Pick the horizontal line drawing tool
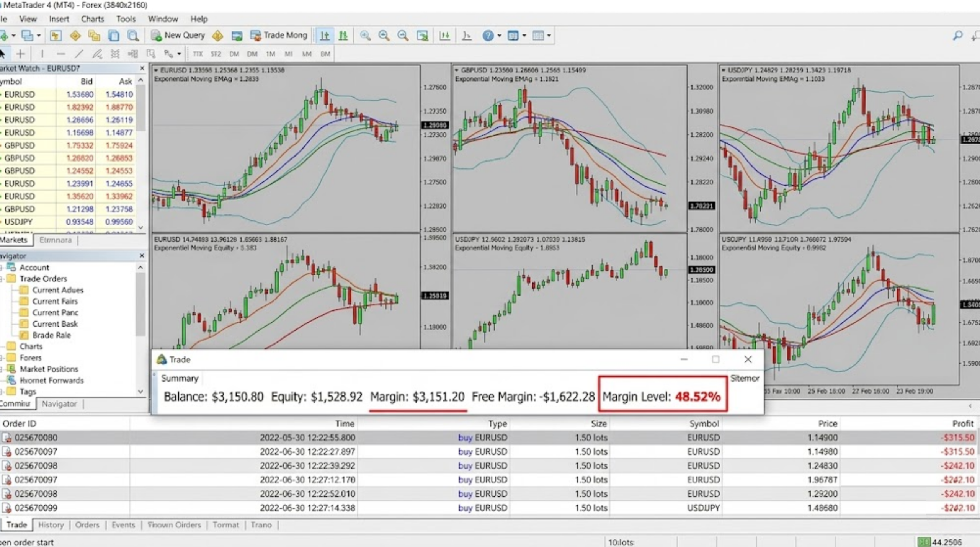The image size is (980, 547). pos(60,54)
